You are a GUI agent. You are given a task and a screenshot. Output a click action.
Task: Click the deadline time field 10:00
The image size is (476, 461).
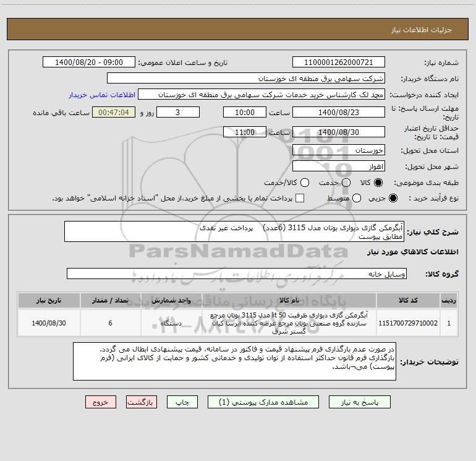point(245,112)
